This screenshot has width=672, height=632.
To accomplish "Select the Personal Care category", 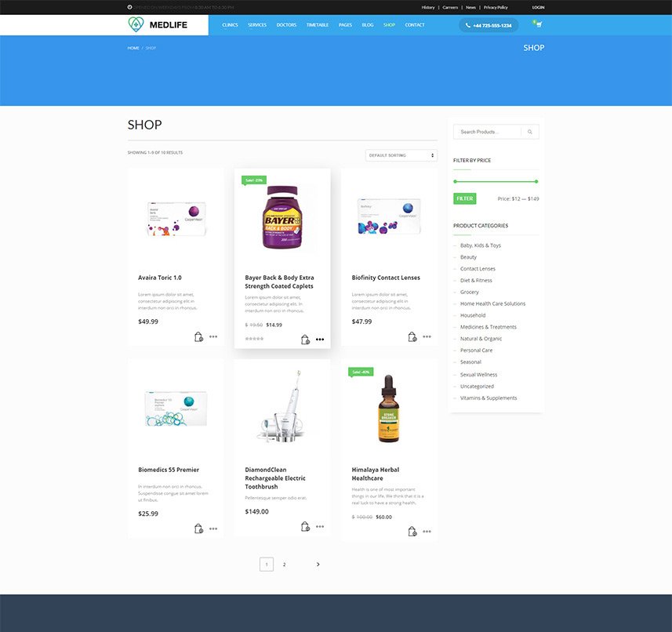I will pyautogui.click(x=476, y=351).
